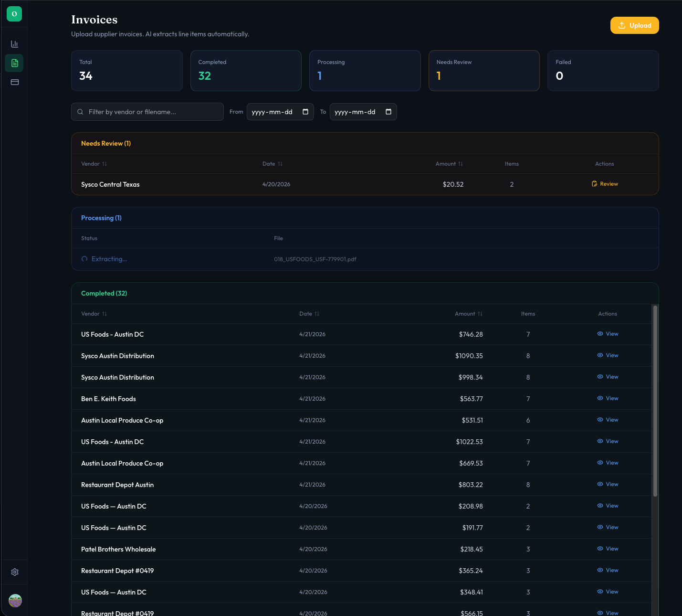The image size is (682, 616).
Task: Click the Upload button
Action: pyautogui.click(x=634, y=25)
